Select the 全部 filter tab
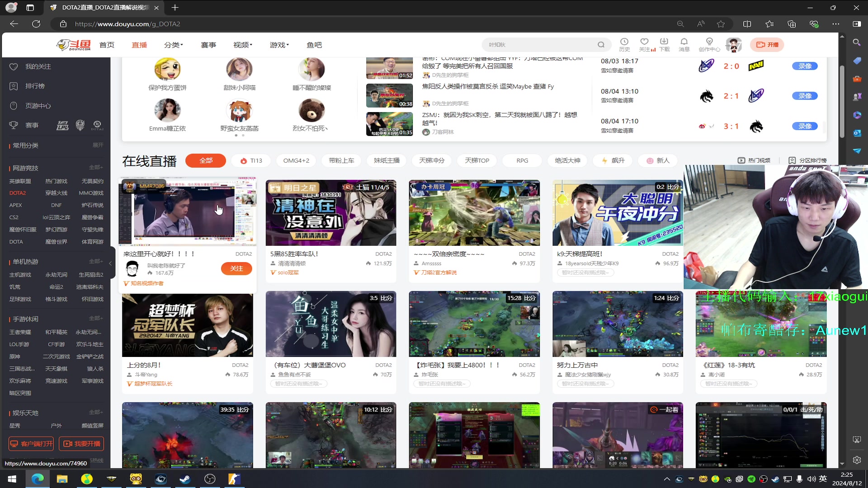Image resolution: width=868 pixels, height=488 pixels. click(206, 160)
